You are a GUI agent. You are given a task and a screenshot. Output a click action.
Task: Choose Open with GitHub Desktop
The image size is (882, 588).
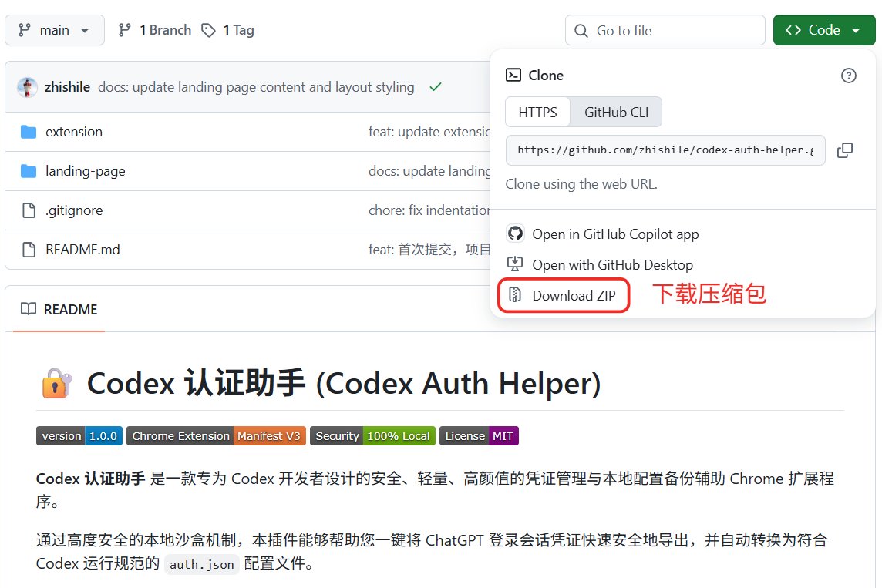click(x=612, y=265)
